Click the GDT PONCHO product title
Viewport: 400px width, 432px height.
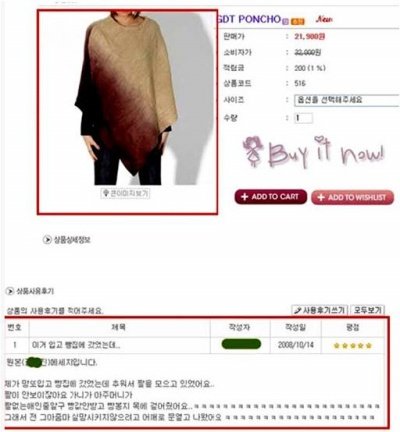click(x=249, y=19)
